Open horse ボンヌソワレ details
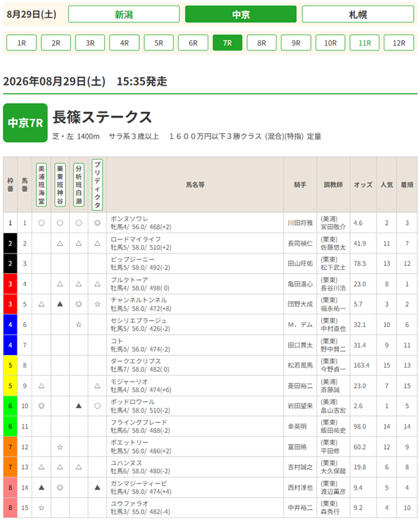Viewport: 420px width, 521px height. tap(129, 219)
